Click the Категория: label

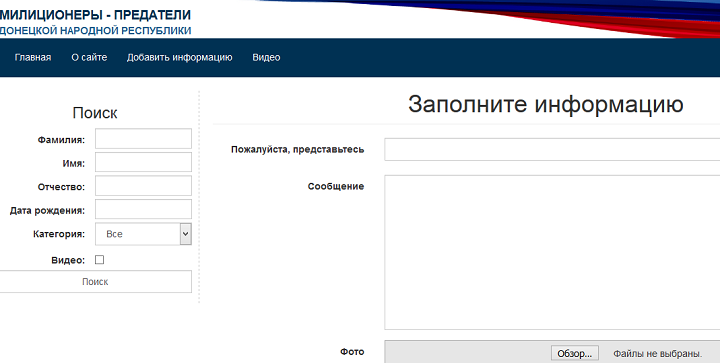point(59,234)
